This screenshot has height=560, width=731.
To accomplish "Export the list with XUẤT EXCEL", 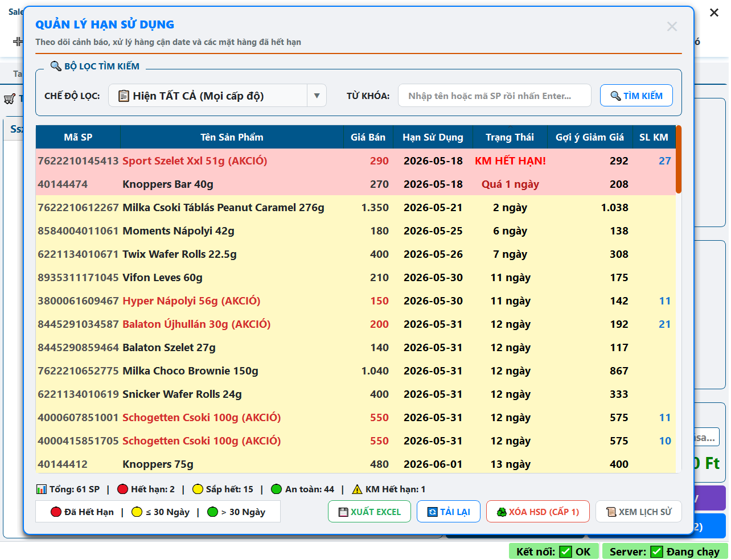I will click(369, 512).
